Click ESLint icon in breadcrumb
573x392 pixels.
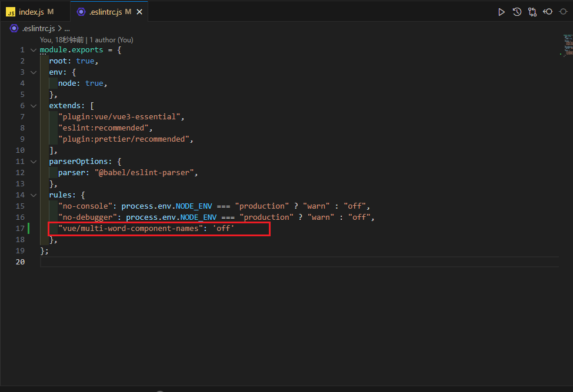coord(14,28)
